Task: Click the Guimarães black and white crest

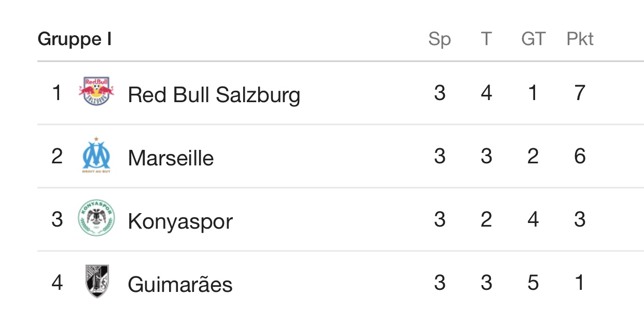Action: coord(96,281)
